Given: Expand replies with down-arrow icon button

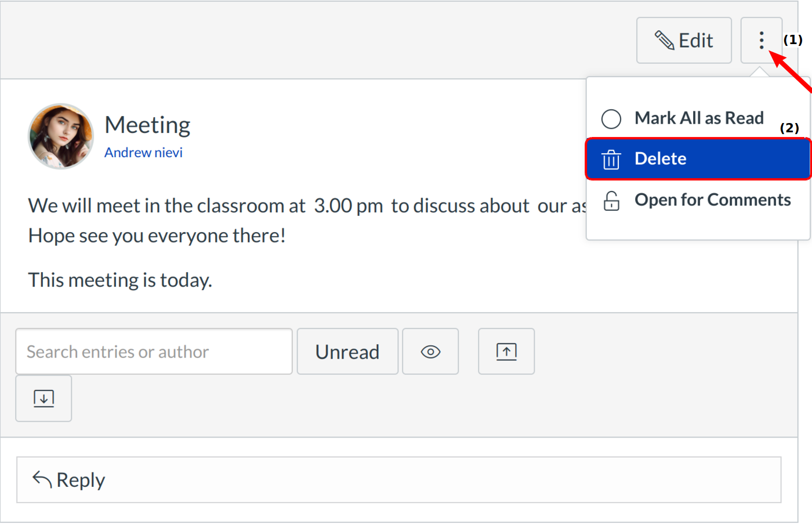Looking at the screenshot, I should [x=43, y=399].
